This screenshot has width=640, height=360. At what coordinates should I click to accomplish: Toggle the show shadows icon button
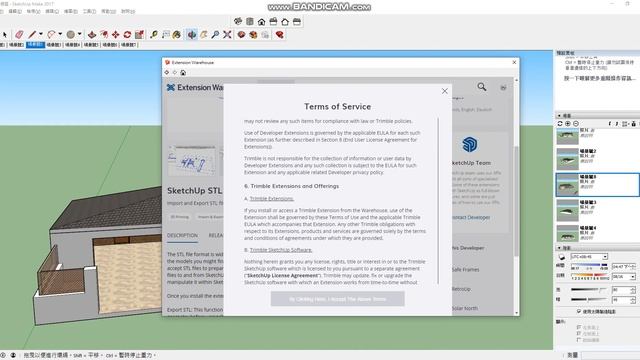tap(562, 257)
